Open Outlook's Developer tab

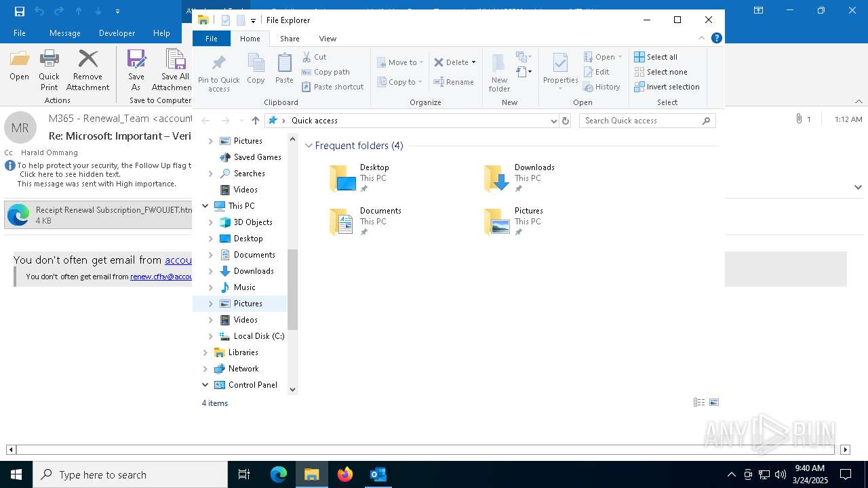pos(117,33)
